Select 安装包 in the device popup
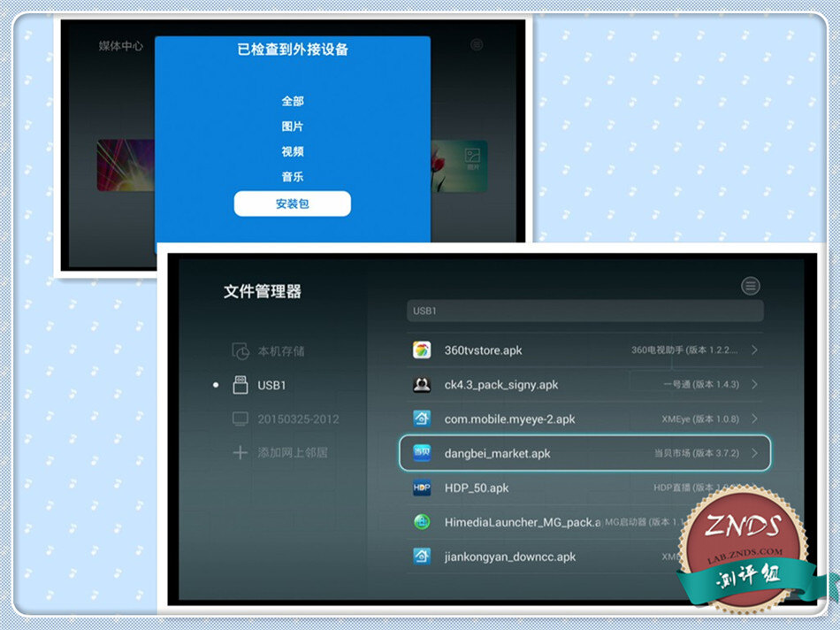The width and height of the screenshot is (840, 630). tap(293, 204)
